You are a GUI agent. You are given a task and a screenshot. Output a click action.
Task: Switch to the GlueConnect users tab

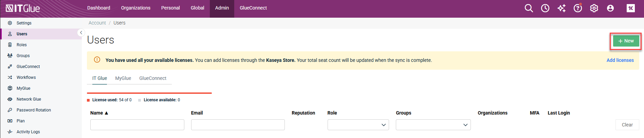[152, 78]
